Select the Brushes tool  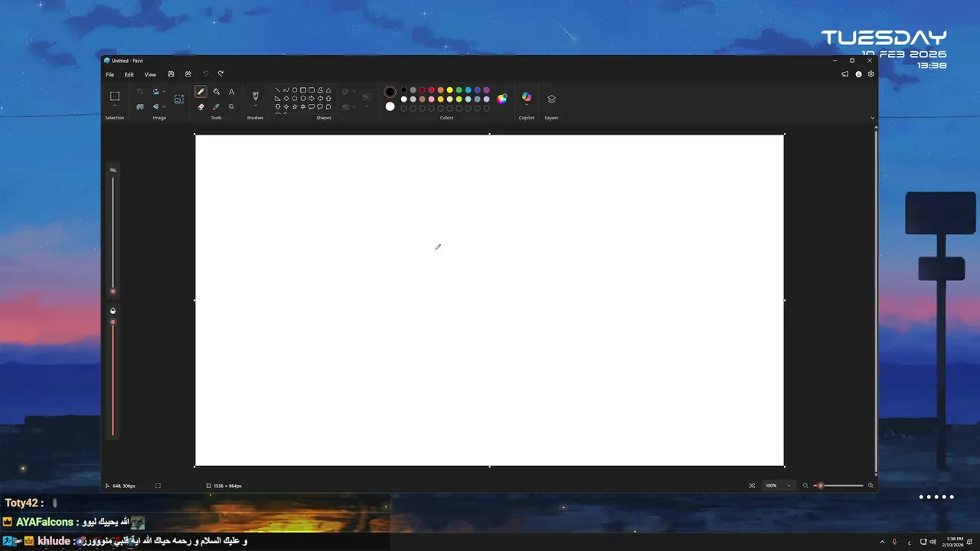(x=255, y=96)
